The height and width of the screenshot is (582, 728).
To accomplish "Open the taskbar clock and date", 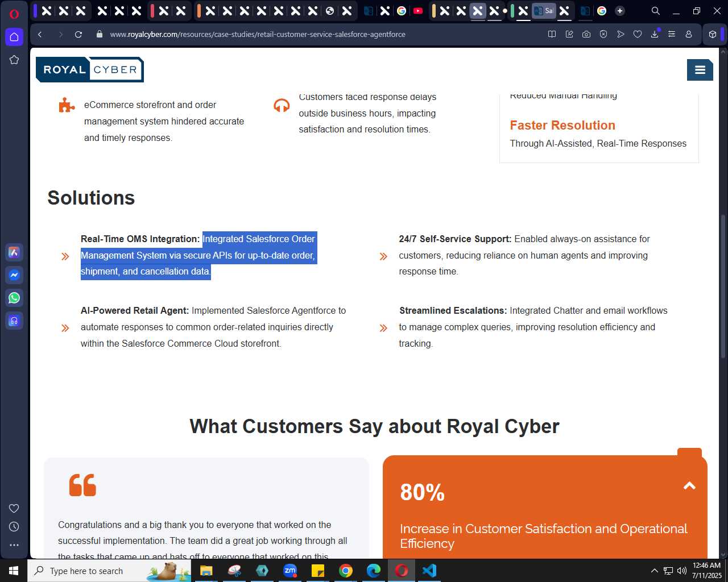I will [706, 571].
